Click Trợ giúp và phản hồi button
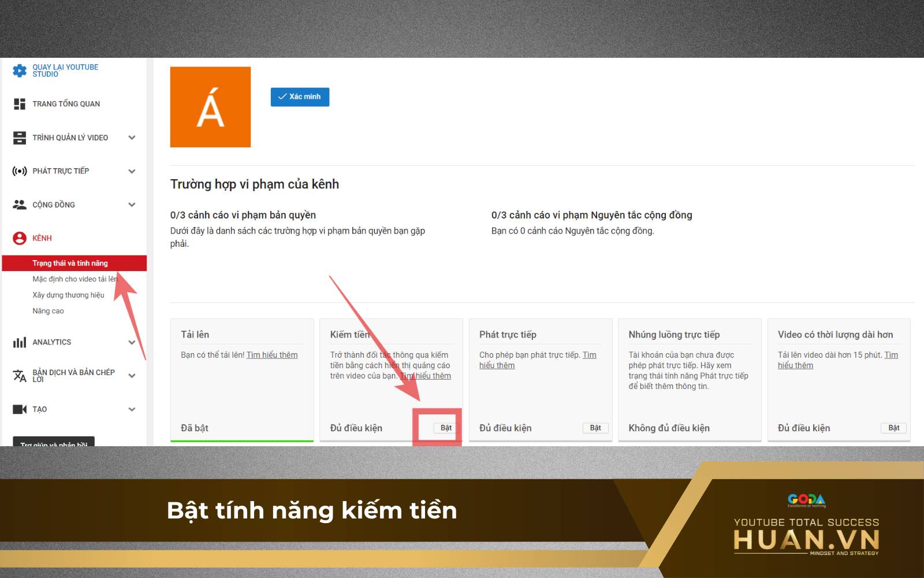 coord(54,442)
